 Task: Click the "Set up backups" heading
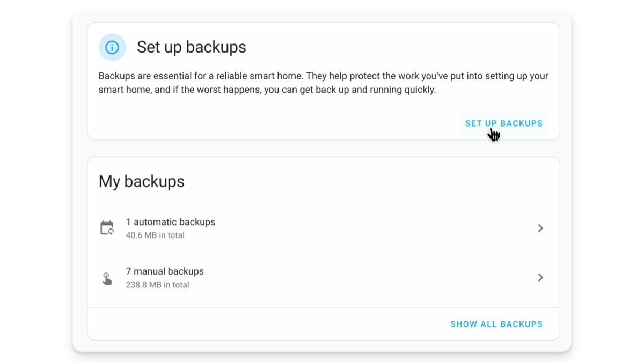(x=191, y=47)
